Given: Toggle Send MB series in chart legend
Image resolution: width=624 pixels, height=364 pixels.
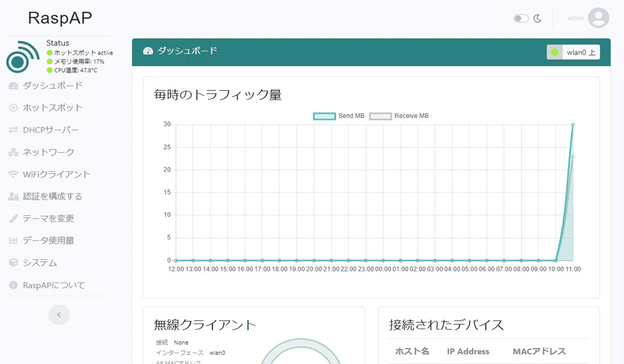Looking at the screenshot, I should coord(339,116).
